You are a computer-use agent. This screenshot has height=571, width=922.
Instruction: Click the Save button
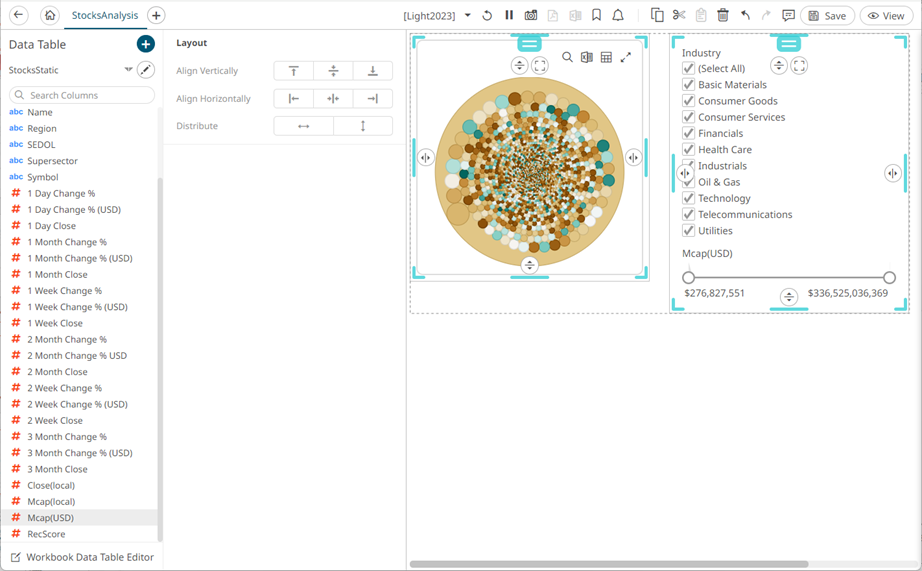point(826,16)
